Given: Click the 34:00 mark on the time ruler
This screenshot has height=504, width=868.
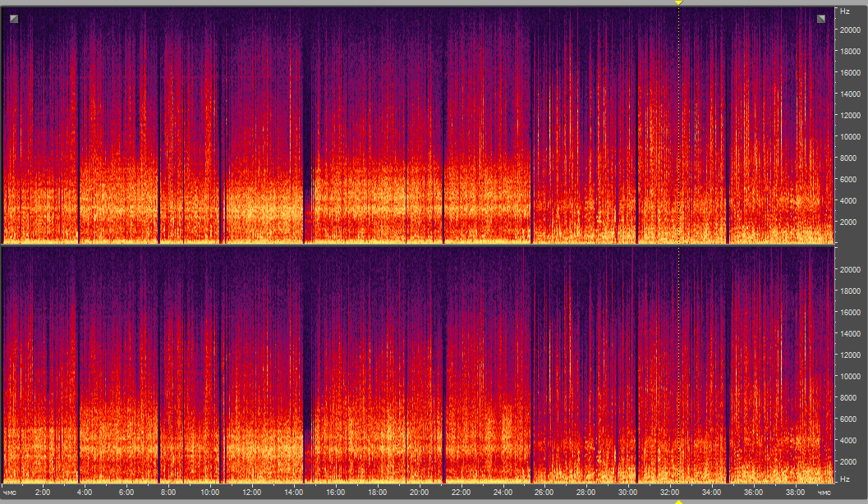Looking at the screenshot, I should tap(711, 493).
